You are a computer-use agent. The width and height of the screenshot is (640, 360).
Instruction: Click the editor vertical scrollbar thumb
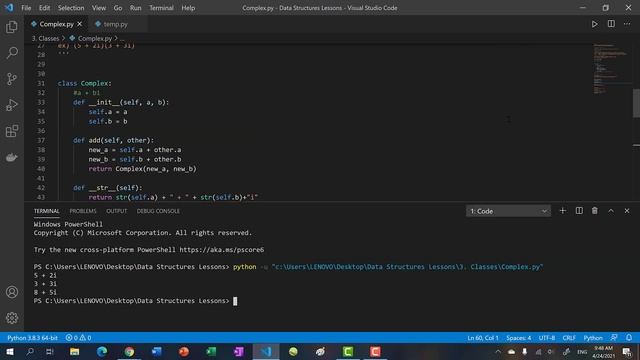[636, 103]
